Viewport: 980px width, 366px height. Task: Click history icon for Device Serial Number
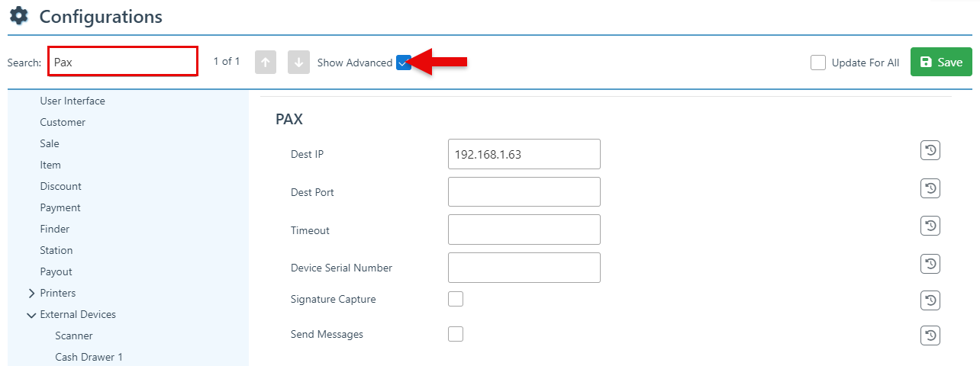pos(930,264)
